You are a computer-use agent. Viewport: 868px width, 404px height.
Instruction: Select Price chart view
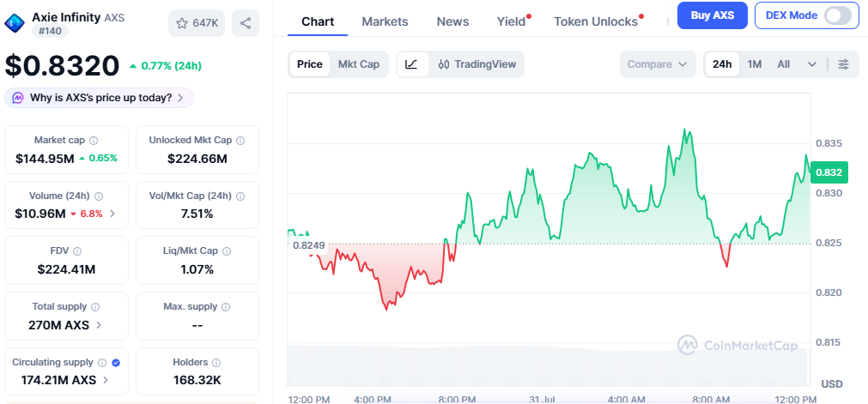309,64
